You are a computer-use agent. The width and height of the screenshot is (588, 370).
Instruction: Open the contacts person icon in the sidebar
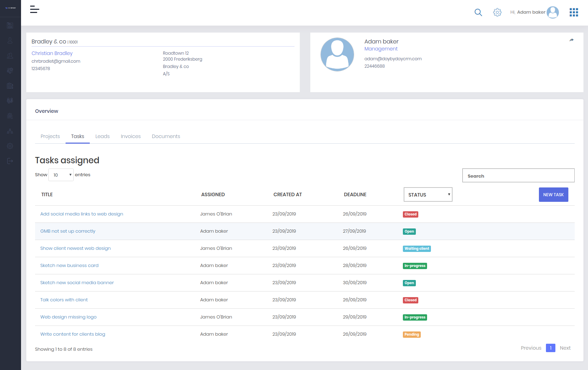pos(10,40)
